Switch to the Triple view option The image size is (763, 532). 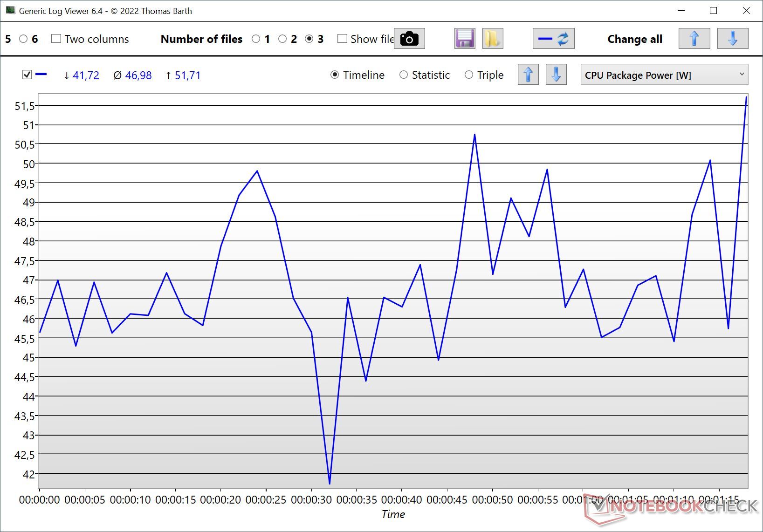469,75
